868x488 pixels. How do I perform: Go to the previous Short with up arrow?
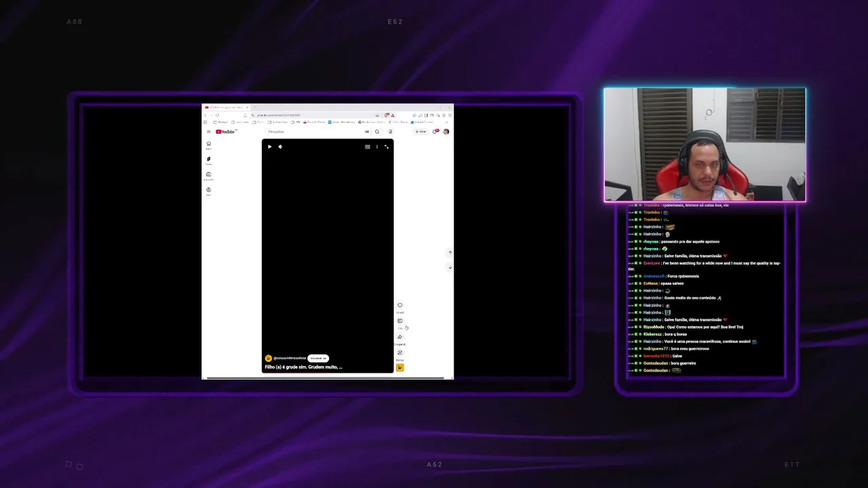450,253
